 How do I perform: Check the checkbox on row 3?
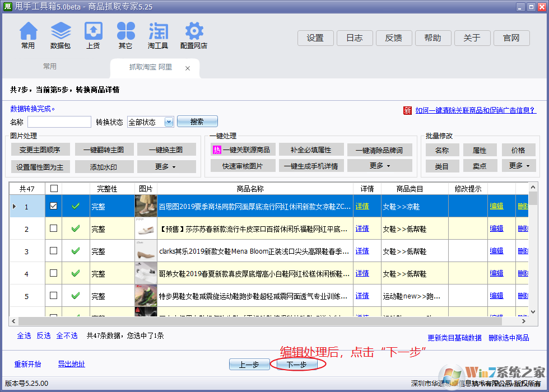pos(54,251)
